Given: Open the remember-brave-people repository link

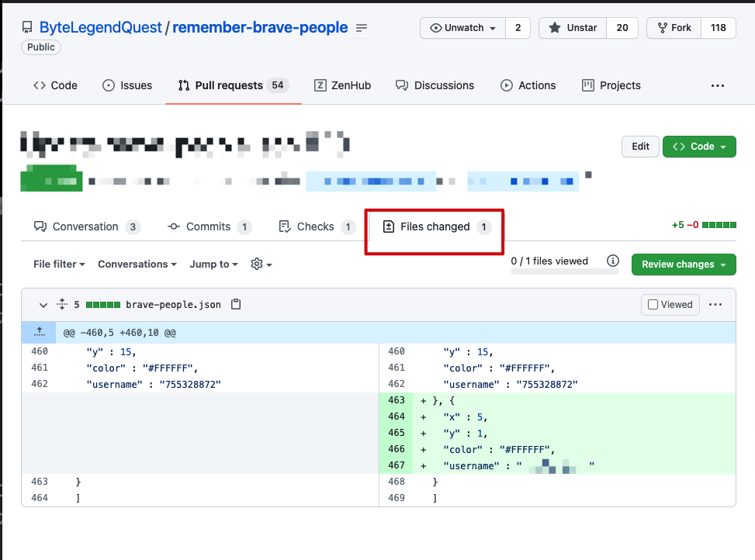Looking at the screenshot, I should pyautogui.click(x=260, y=27).
